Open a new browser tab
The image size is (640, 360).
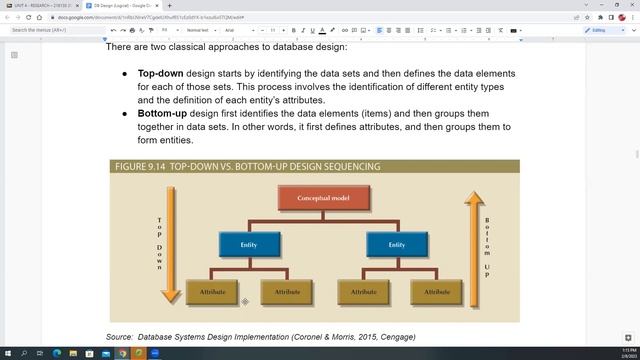(169, 6)
